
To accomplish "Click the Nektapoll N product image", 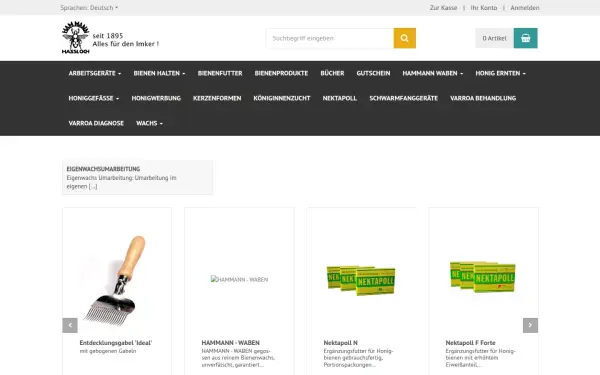I will click(361, 280).
